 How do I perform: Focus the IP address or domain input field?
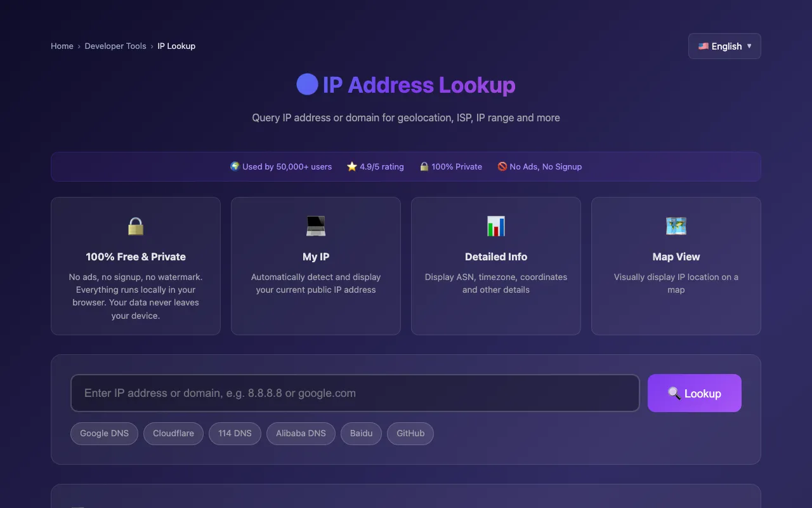click(x=355, y=393)
